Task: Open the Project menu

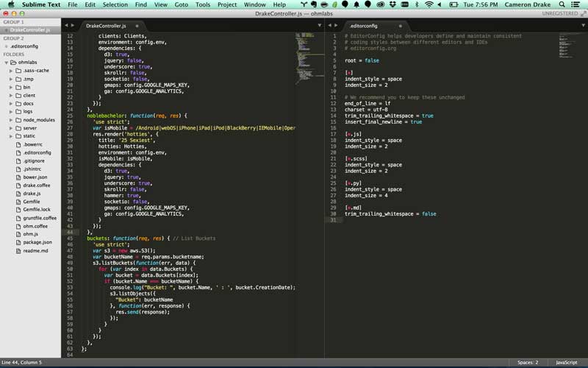Action: coord(227,4)
